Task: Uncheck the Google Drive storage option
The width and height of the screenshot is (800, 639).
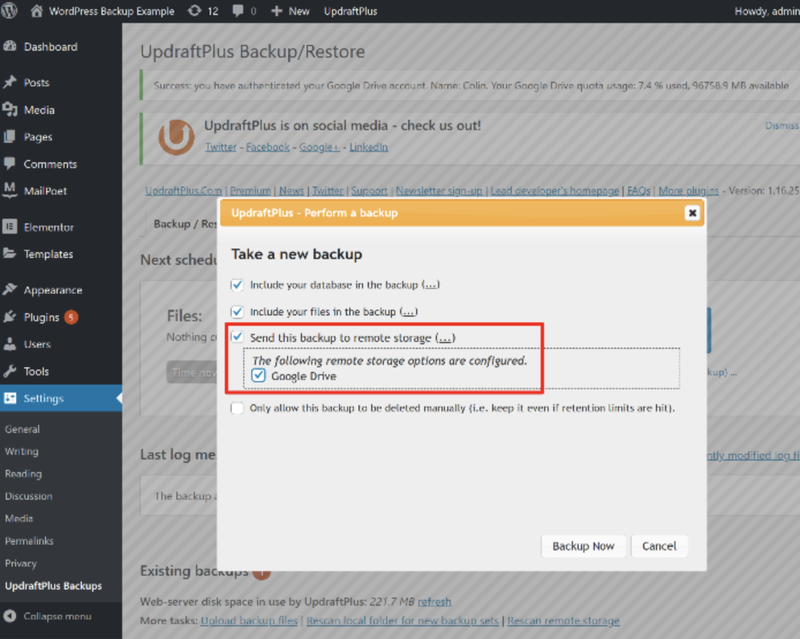Action: pyautogui.click(x=259, y=376)
